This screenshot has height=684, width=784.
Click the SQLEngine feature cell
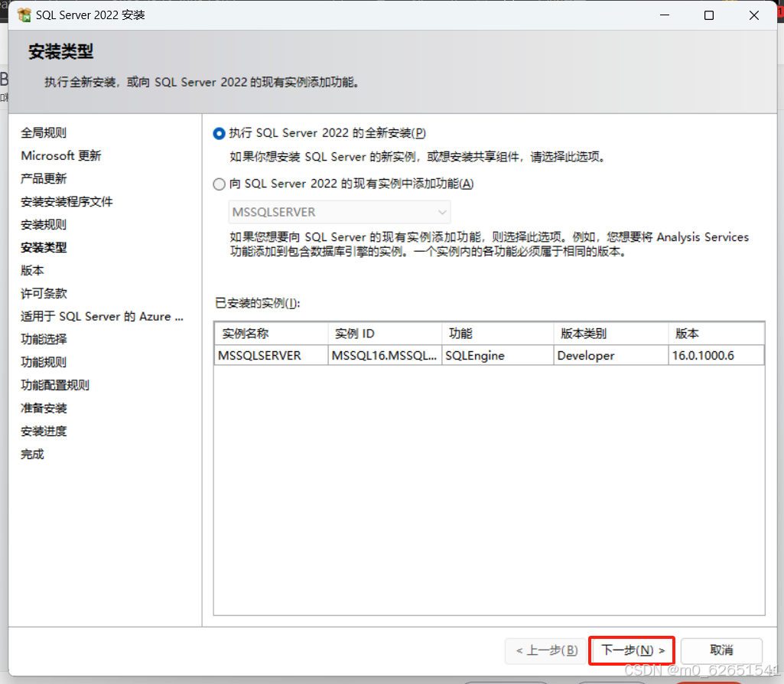click(x=497, y=356)
